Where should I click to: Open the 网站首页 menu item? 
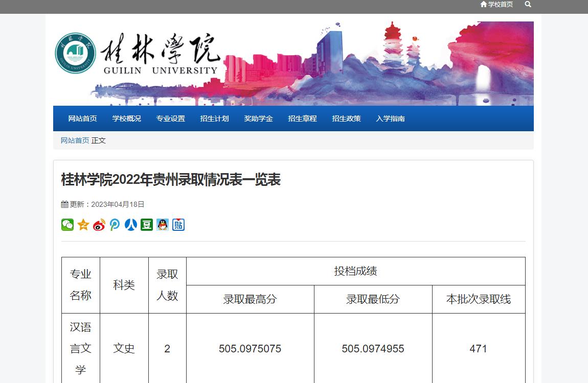point(82,118)
